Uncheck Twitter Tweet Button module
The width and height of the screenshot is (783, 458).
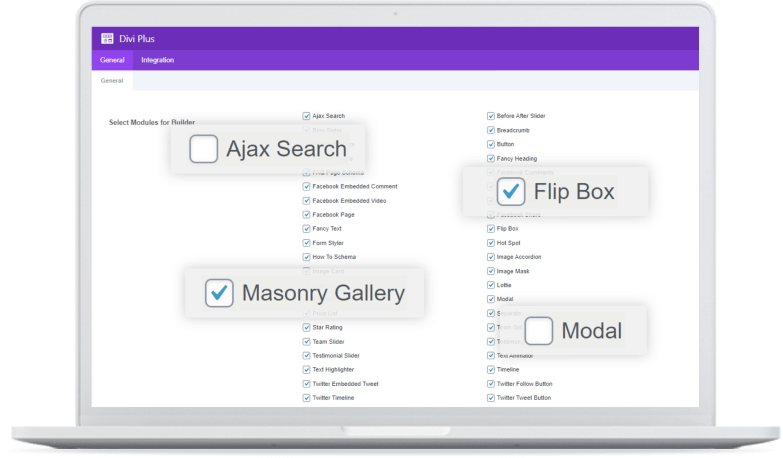[x=490, y=398]
